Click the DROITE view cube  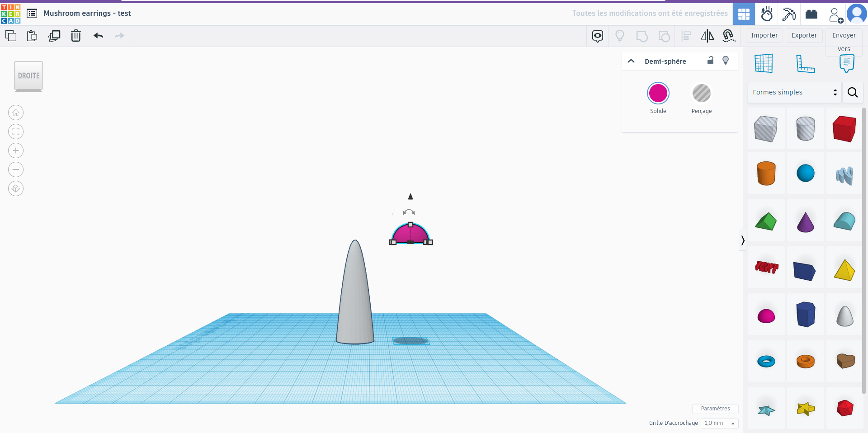point(28,76)
